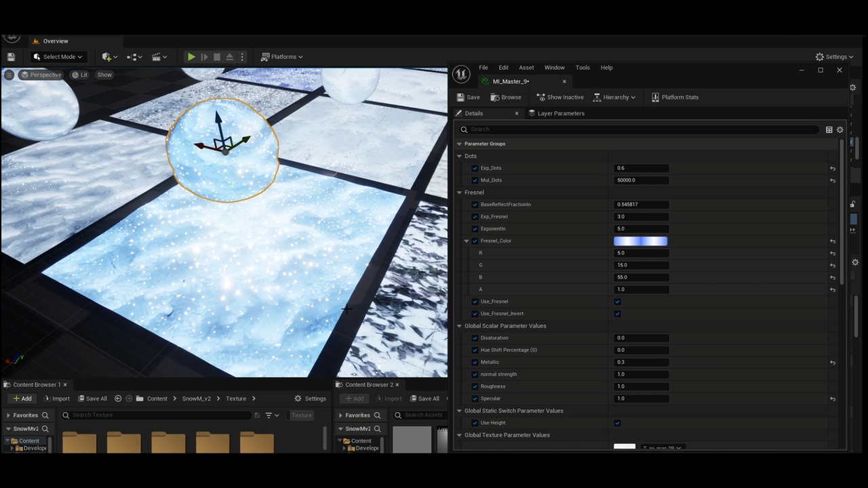Toggle Roughness override checkbox

[475, 386]
